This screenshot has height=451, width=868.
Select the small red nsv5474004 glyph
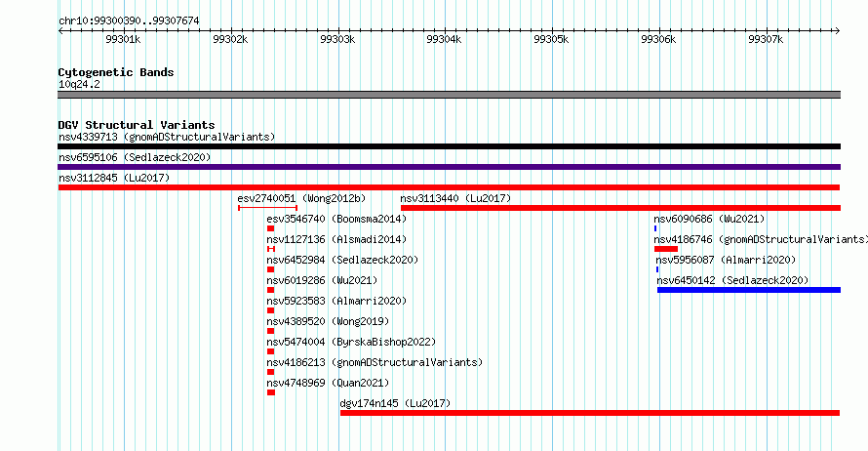pos(271,351)
